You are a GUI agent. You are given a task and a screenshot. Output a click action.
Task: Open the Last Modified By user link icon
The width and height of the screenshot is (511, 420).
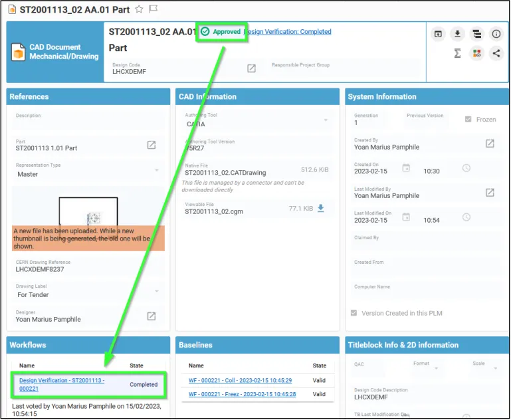(490, 192)
